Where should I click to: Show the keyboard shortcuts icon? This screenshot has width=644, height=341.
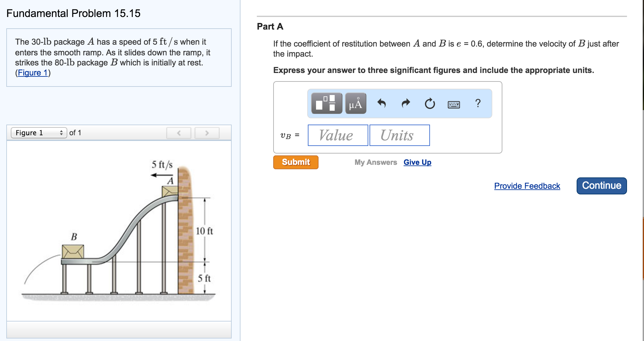(x=454, y=104)
